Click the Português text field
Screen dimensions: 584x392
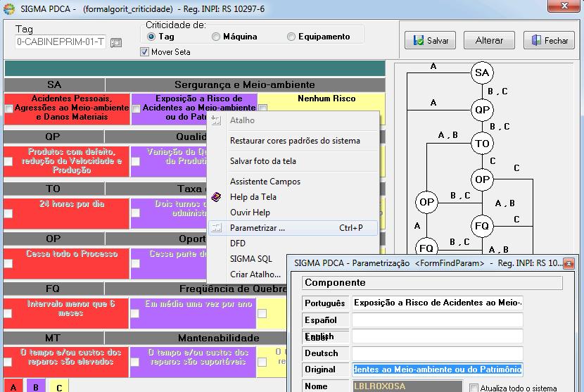(437, 303)
